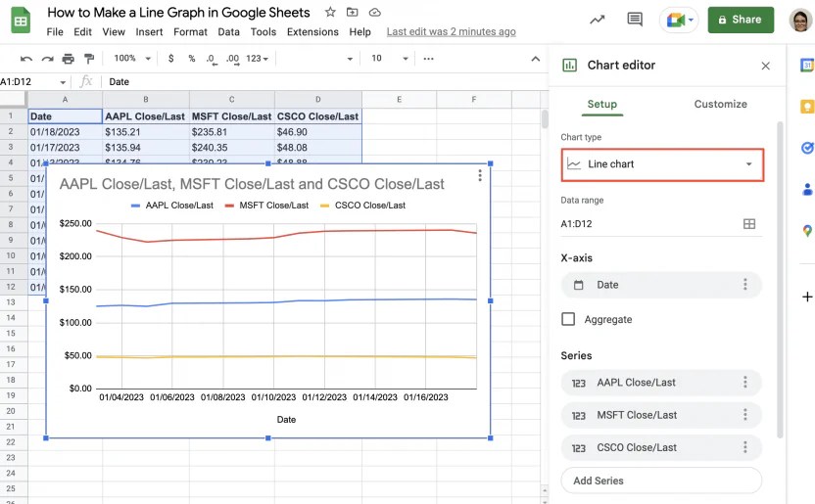Screen dimensions: 815x504
Task: Get add-ons with the plus icon
Action: (x=807, y=297)
